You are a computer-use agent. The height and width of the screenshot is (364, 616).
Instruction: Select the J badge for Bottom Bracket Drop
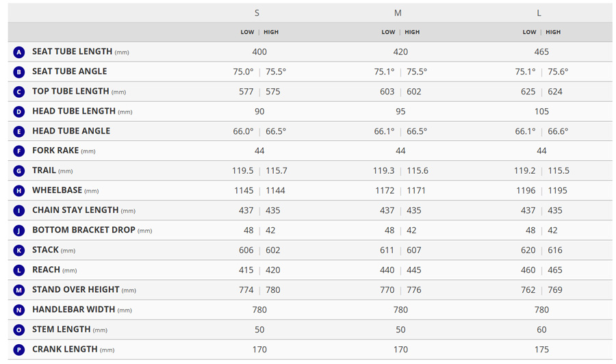[x=19, y=231]
